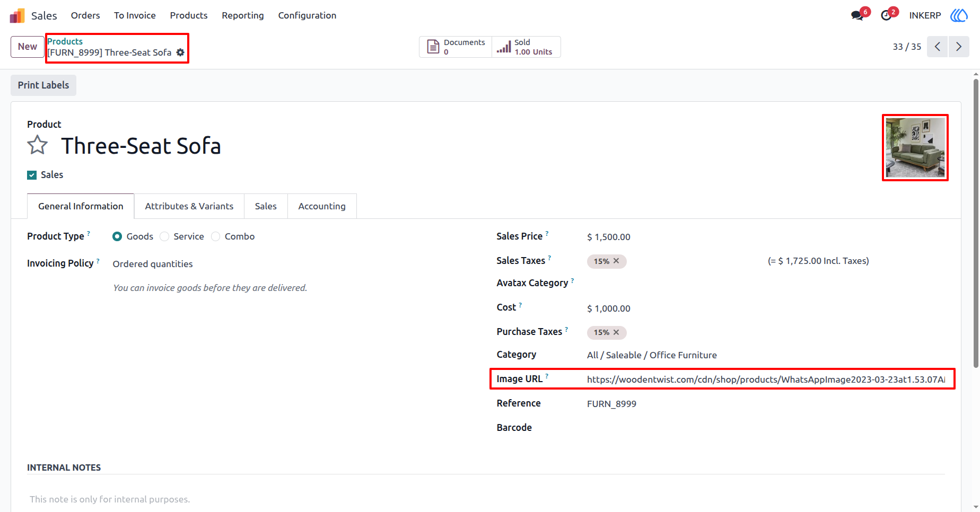
Task: Click the Odoo user avatar logo
Action: tap(959, 15)
